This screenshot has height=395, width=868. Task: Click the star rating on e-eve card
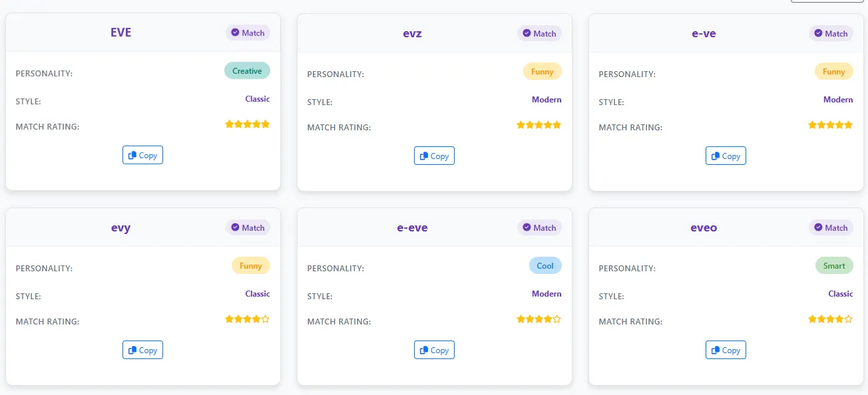point(539,319)
